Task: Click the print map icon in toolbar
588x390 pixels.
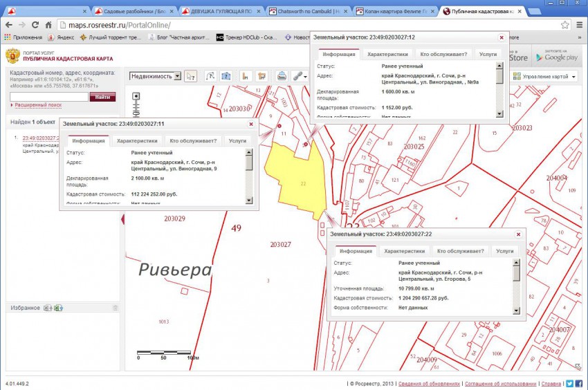Action: click(x=282, y=76)
